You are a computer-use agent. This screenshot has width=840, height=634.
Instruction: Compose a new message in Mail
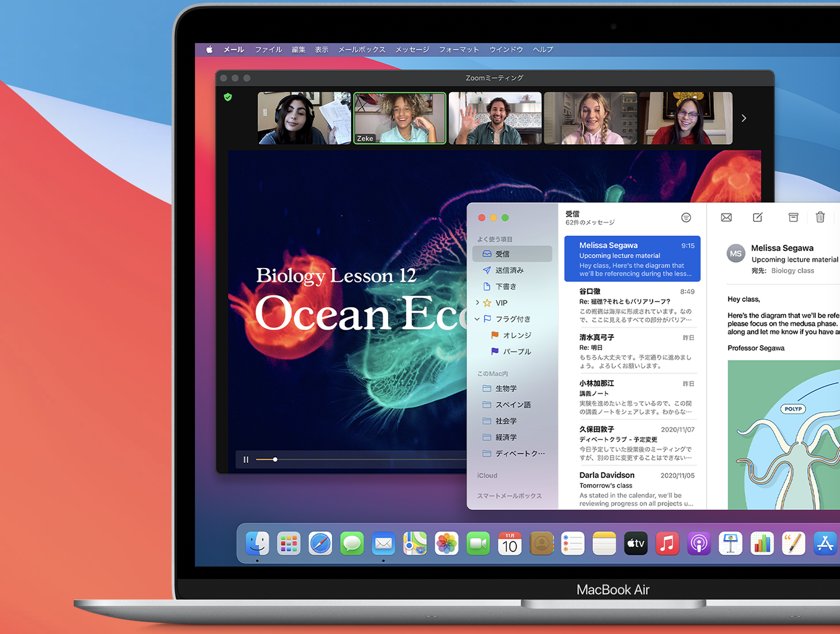click(758, 217)
